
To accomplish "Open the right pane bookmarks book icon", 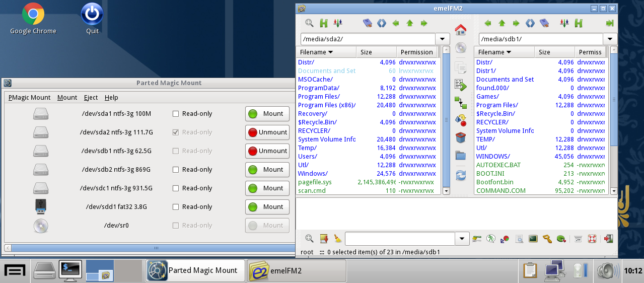I will tap(544, 23).
